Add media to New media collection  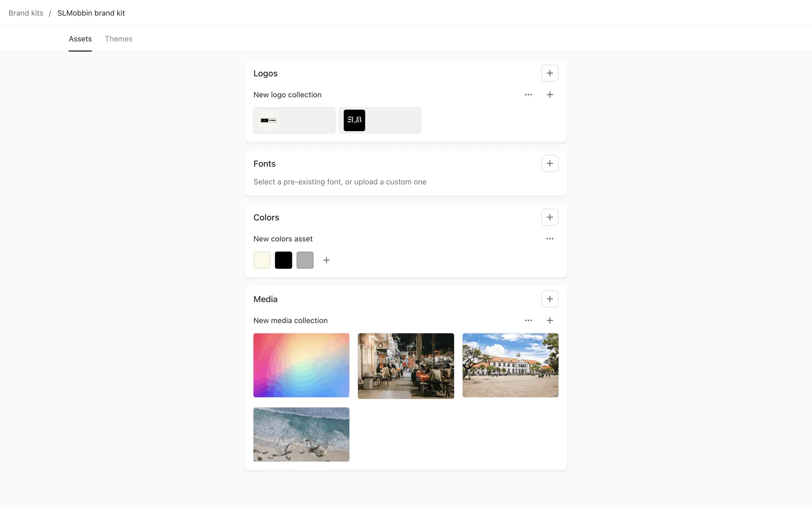[x=549, y=320]
